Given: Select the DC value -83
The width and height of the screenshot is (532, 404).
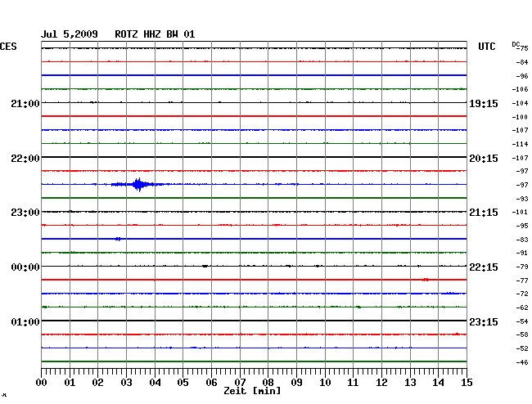Looking at the screenshot, I should [x=522, y=240].
